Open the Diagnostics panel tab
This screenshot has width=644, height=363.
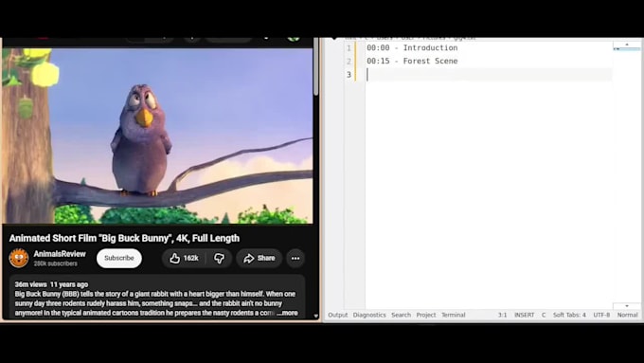[x=369, y=315]
